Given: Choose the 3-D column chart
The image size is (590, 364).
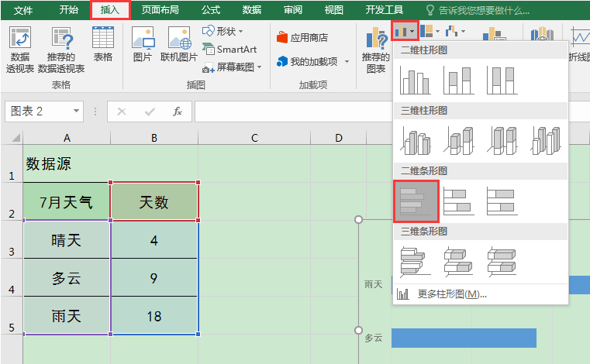Looking at the screenshot, I should click(x=546, y=141).
